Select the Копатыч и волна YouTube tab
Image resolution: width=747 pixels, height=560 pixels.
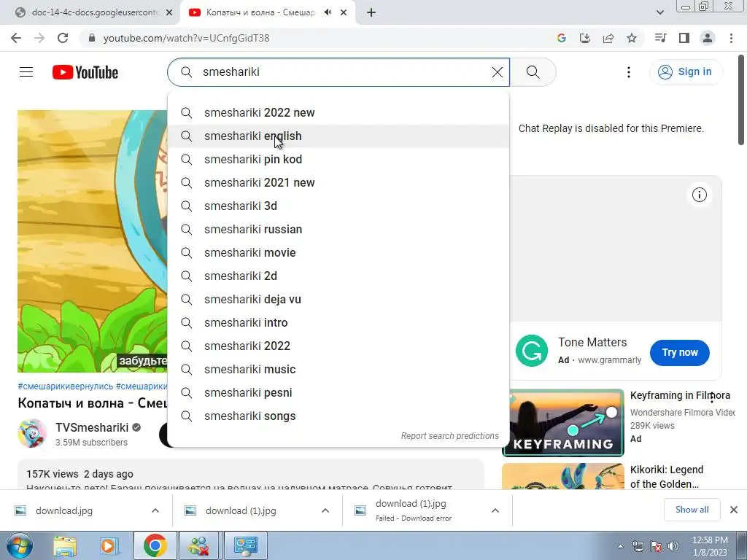(260, 12)
